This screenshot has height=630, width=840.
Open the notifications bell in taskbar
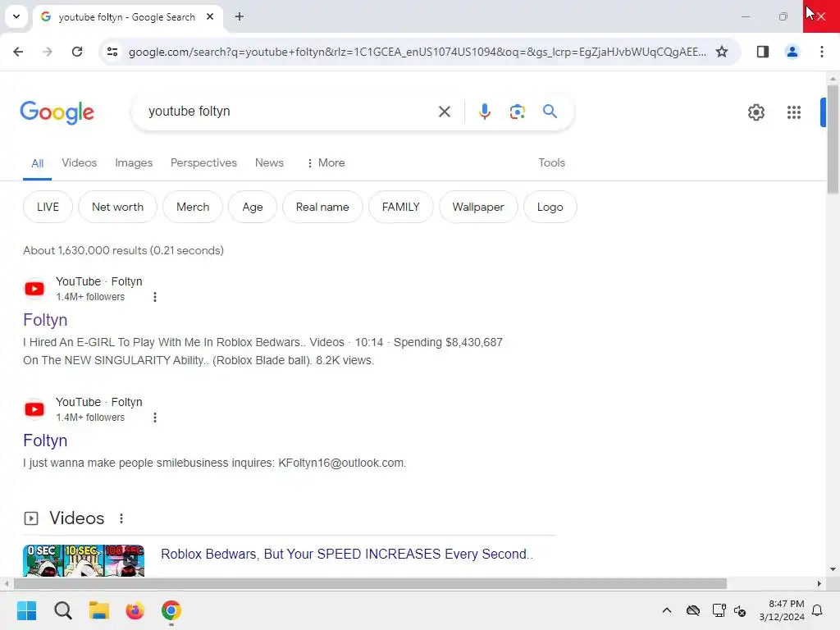click(x=817, y=610)
